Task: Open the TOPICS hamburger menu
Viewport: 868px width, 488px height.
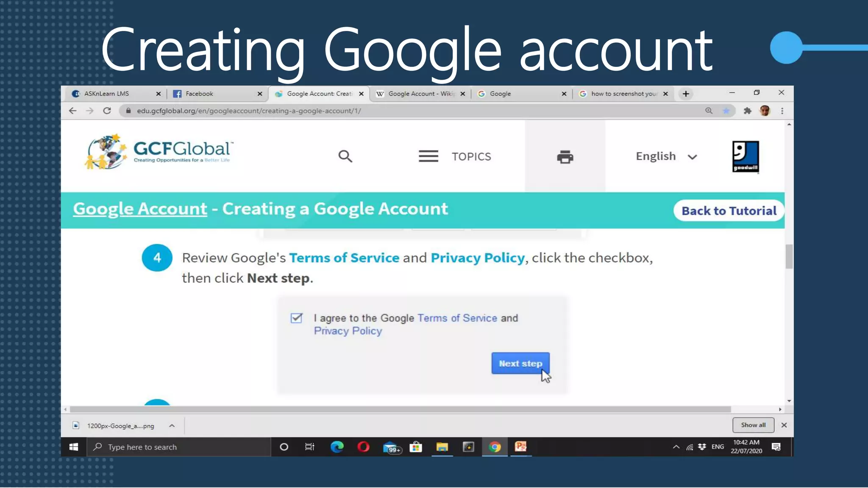Action: (x=428, y=156)
